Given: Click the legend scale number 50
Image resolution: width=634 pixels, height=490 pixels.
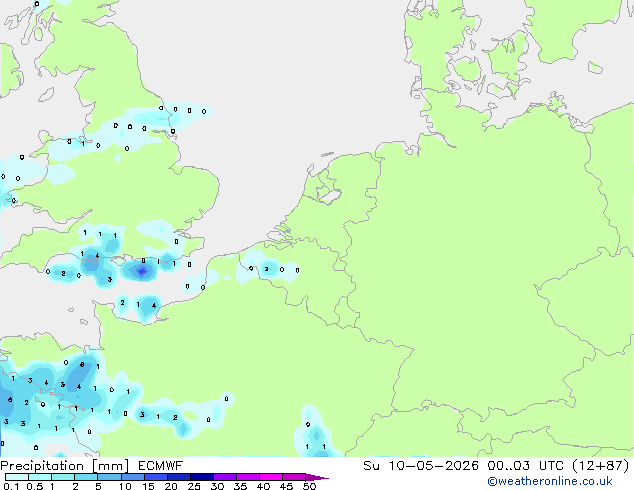Looking at the screenshot, I should tap(309, 486).
